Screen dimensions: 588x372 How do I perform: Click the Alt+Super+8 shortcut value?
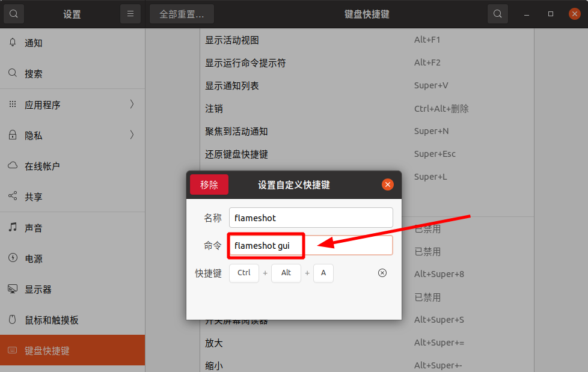[x=439, y=274]
